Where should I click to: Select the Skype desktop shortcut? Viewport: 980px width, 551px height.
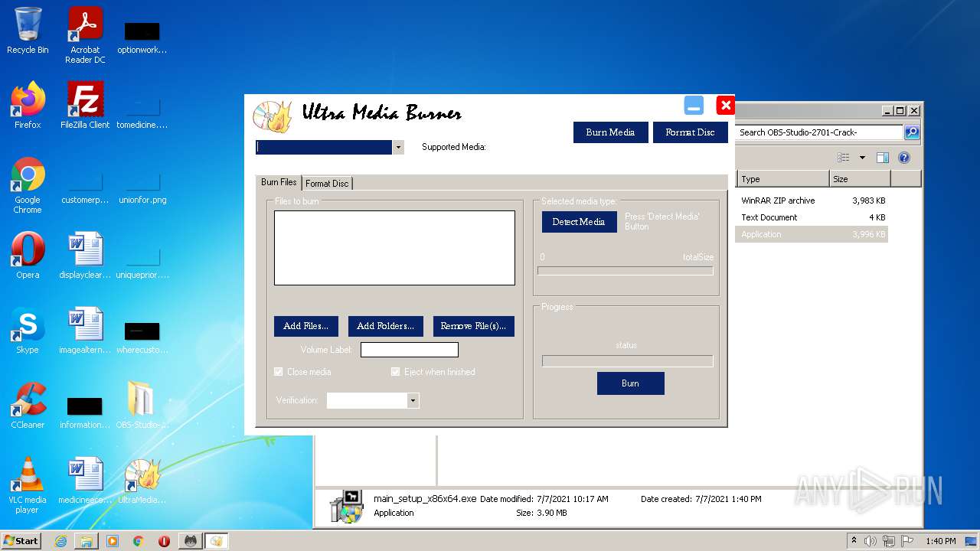[x=28, y=331]
